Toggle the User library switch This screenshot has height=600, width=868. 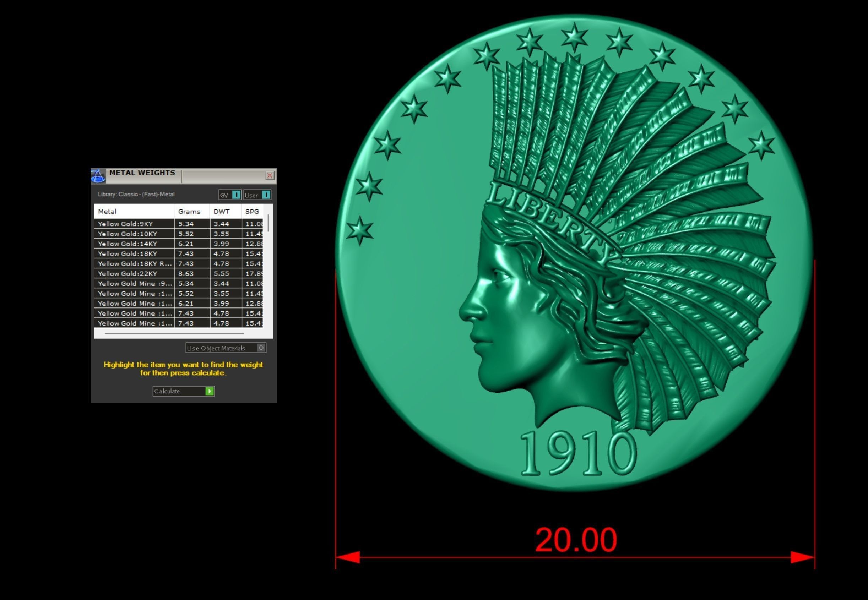(x=257, y=195)
